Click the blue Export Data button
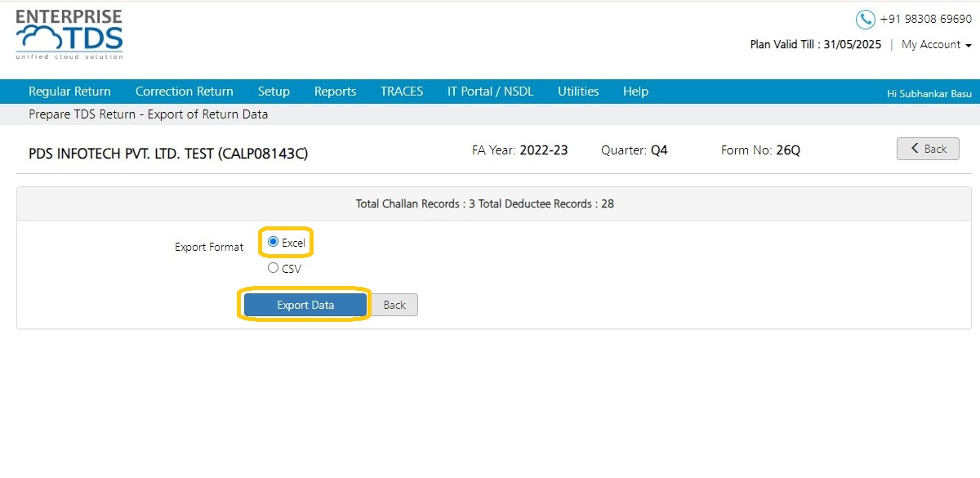Screen dimensions: 980x478 pyautogui.click(x=305, y=305)
